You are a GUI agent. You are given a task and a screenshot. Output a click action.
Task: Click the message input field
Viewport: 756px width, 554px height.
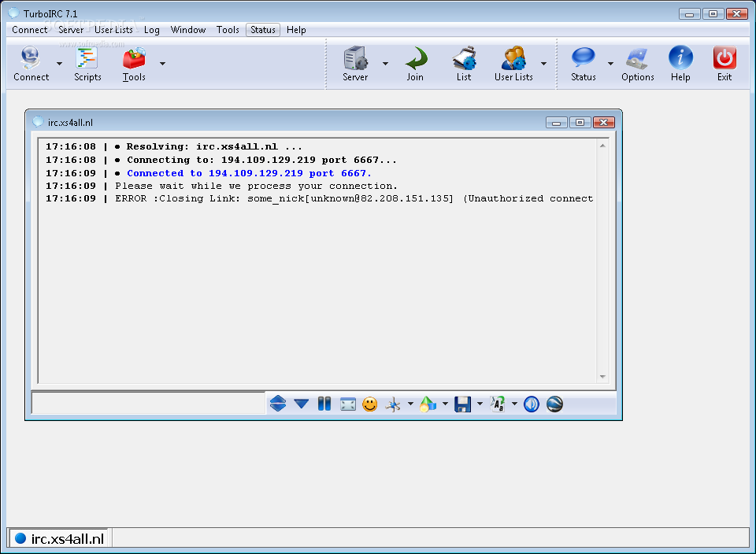click(x=149, y=403)
